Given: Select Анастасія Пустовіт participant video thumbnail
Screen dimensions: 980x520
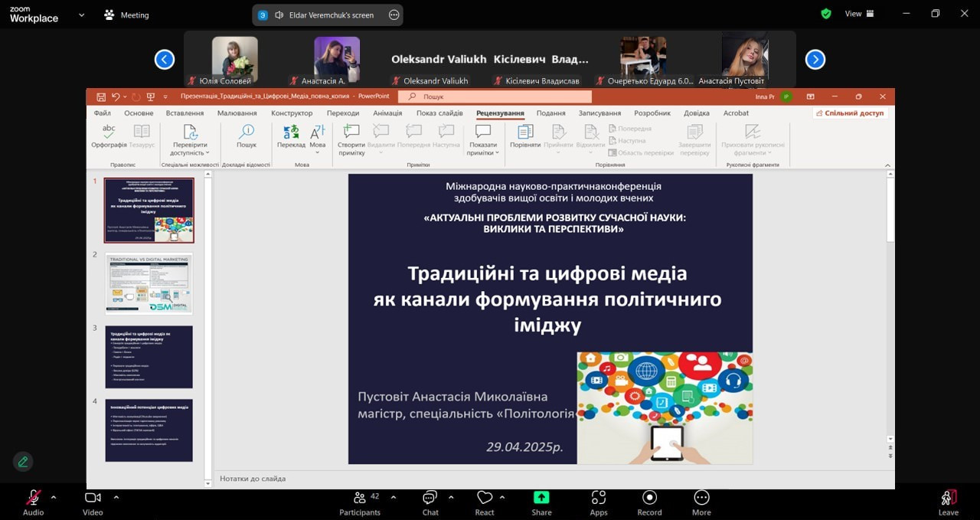Looking at the screenshot, I should tap(744, 57).
